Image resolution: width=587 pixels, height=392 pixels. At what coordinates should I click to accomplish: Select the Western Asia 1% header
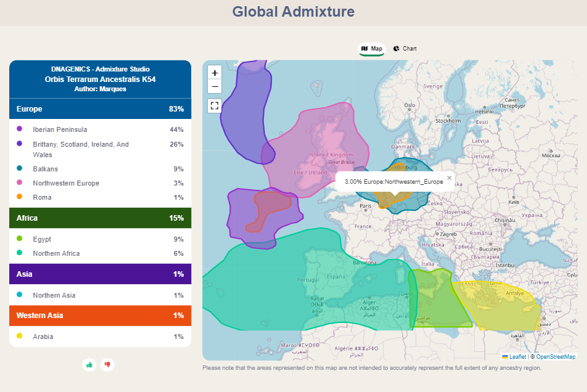click(x=101, y=316)
